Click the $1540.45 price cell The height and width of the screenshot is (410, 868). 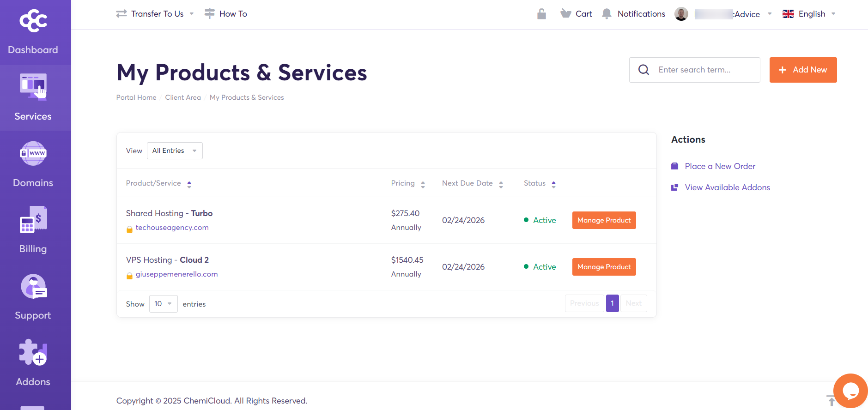pos(407,260)
